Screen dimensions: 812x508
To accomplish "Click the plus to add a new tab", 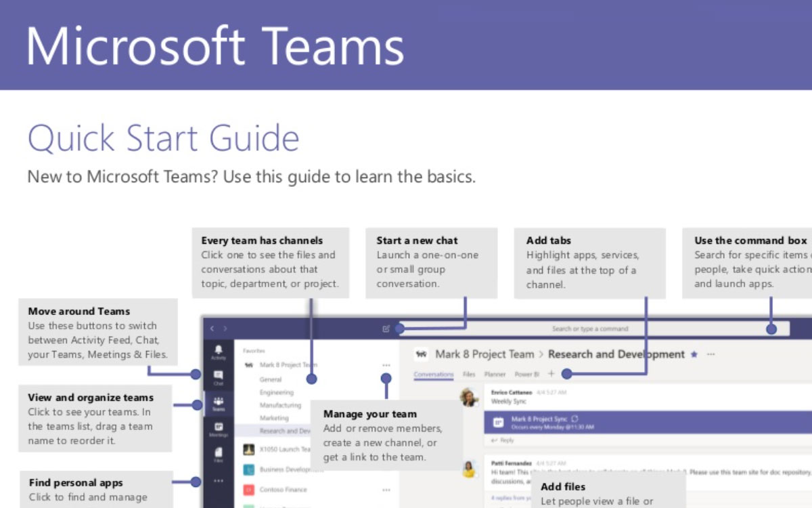I will click(x=551, y=373).
